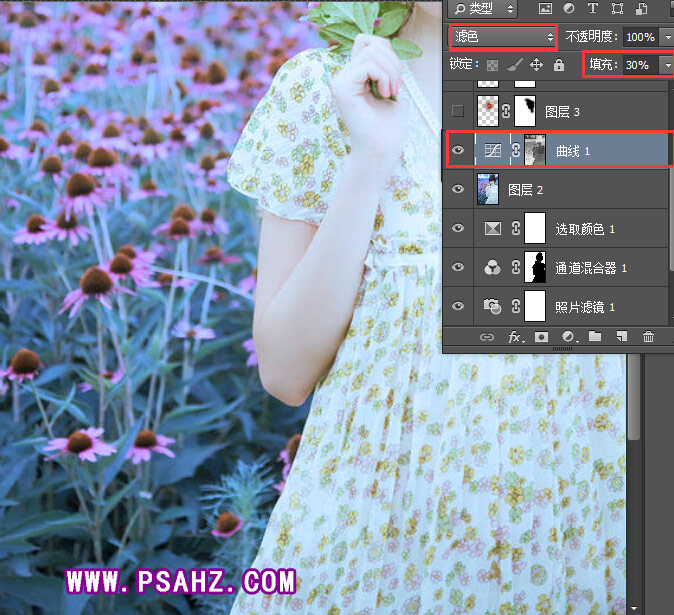The width and height of the screenshot is (674, 615).
Task: Create a new layer group folder
Action: [594, 337]
